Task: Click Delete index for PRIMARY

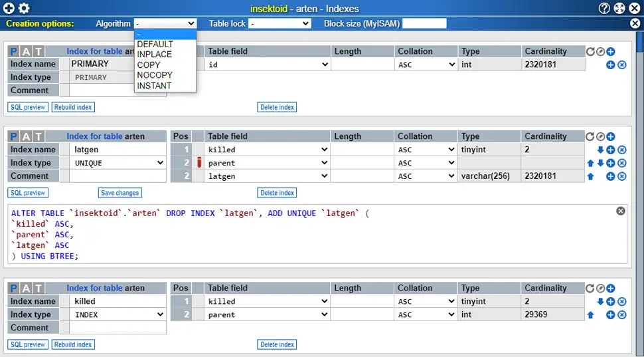Action: coord(278,107)
